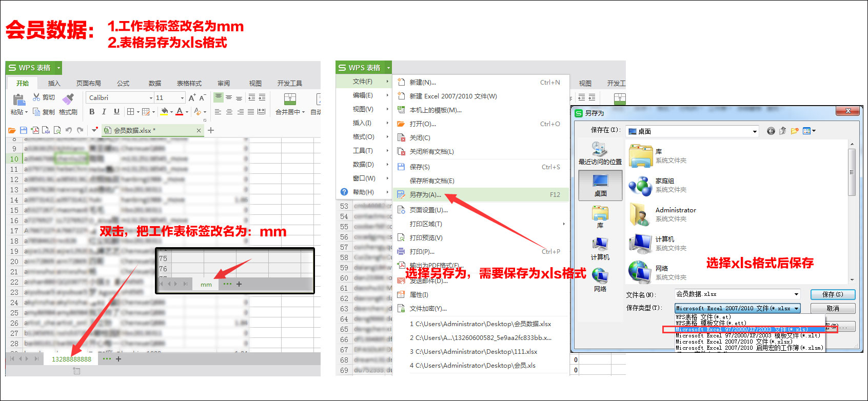Toggle Italic formatting
Image resolution: width=868 pixels, height=401 pixels.
[x=104, y=112]
